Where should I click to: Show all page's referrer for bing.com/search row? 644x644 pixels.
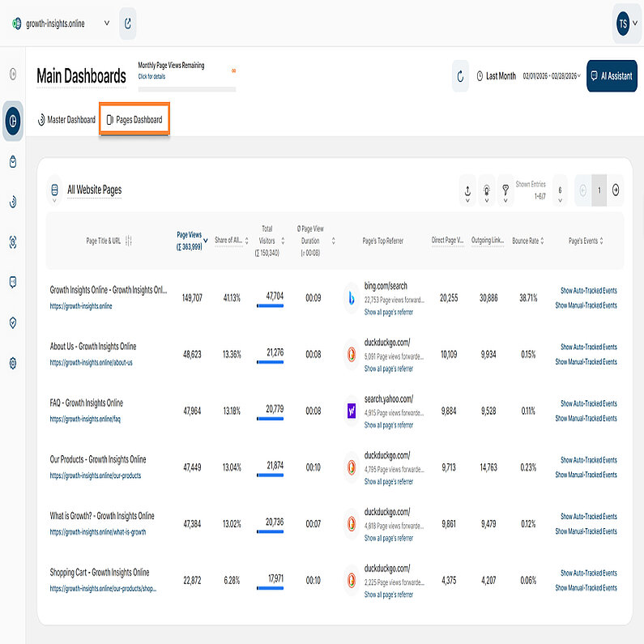pos(388,312)
